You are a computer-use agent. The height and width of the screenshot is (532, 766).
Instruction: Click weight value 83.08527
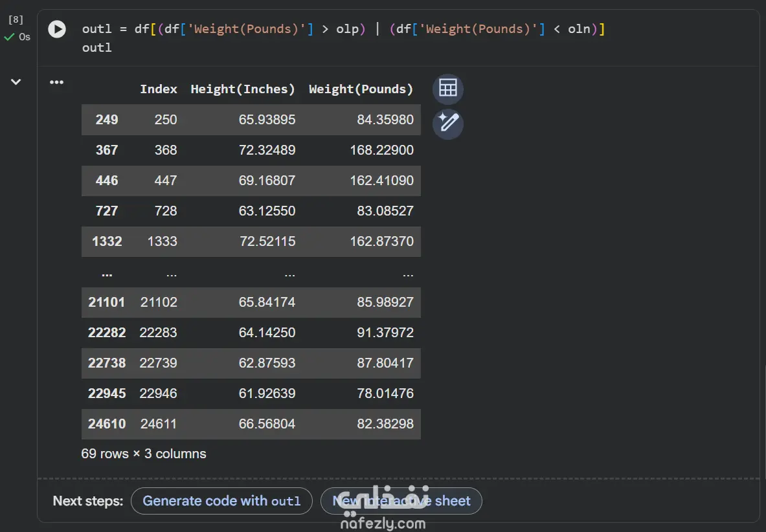(x=385, y=211)
